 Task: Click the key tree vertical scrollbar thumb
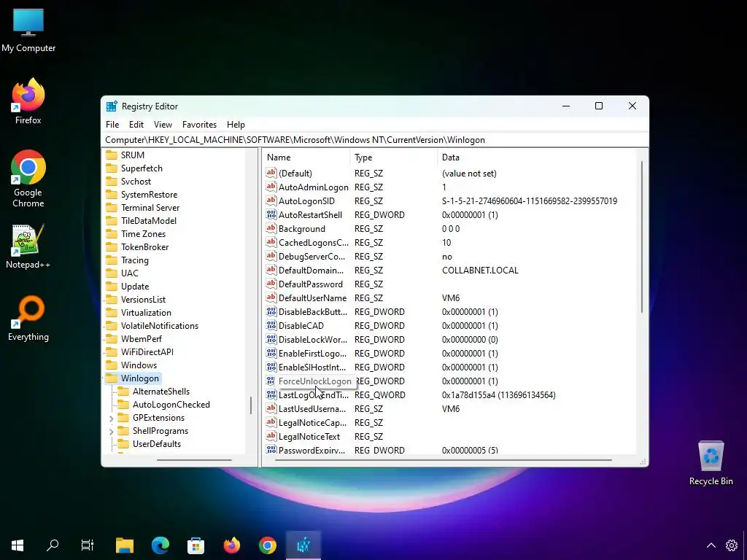click(251, 405)
